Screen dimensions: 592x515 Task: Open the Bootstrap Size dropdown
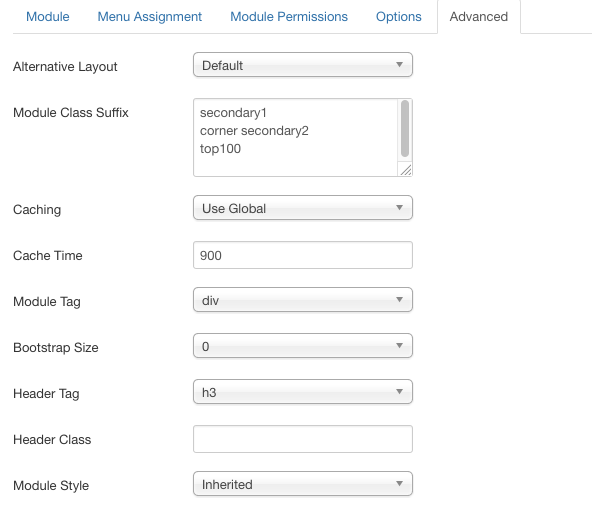[x=303, y=346]
